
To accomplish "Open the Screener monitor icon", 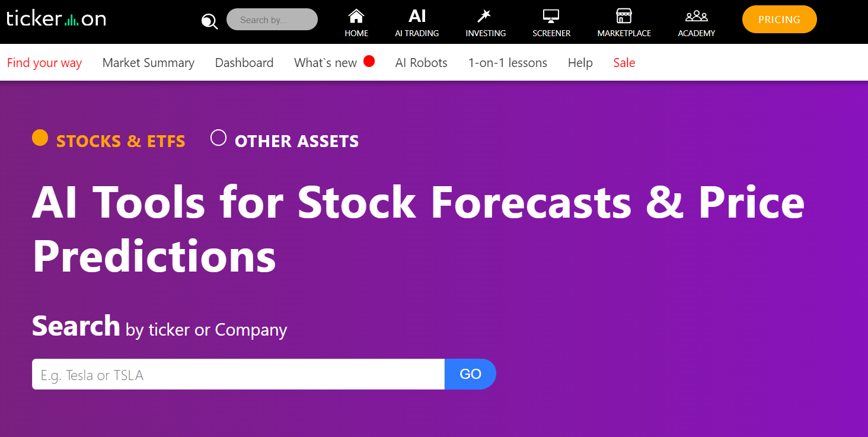I will [551, 16].
